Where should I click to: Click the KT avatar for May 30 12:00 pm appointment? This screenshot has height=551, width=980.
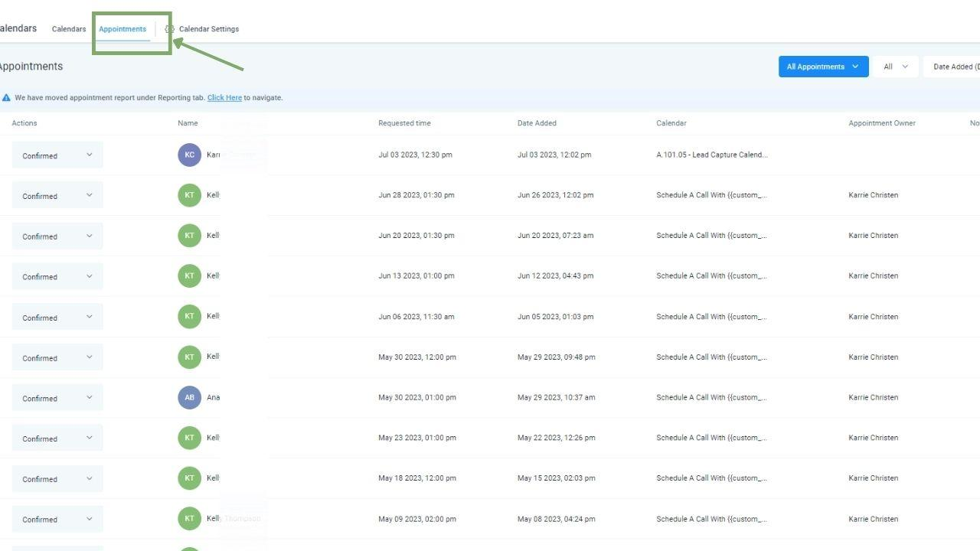coord(190,357)
